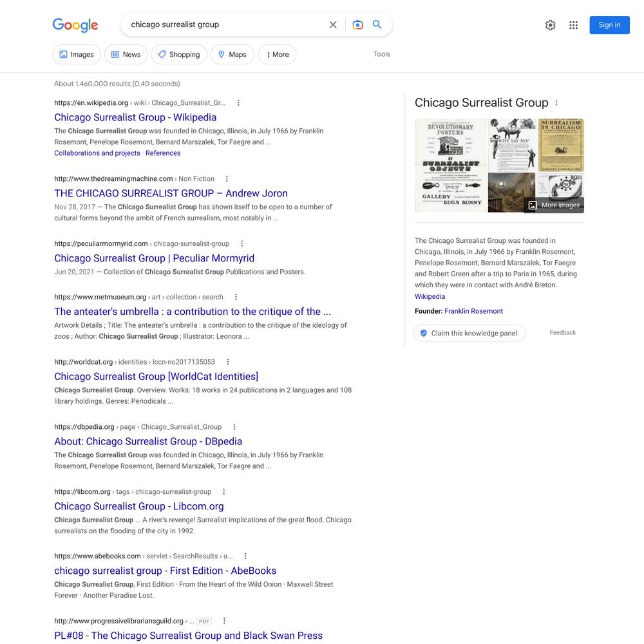The width and height of the screenshot is (644, 644).
Task: Open the Google apps grid icon
Action: point(573,25)
